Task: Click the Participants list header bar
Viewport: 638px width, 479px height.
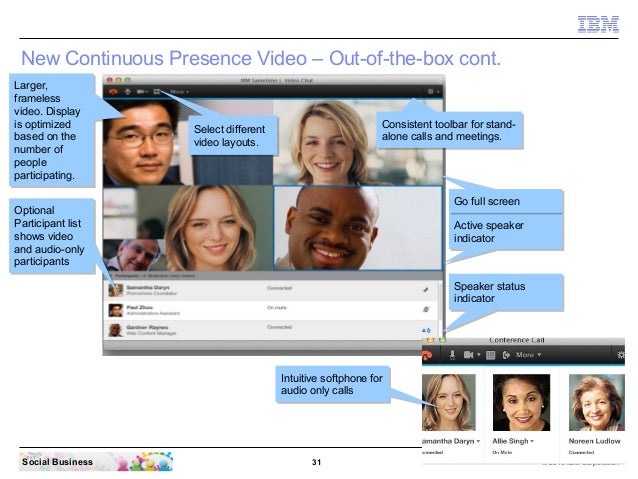Action: [272, 276]
